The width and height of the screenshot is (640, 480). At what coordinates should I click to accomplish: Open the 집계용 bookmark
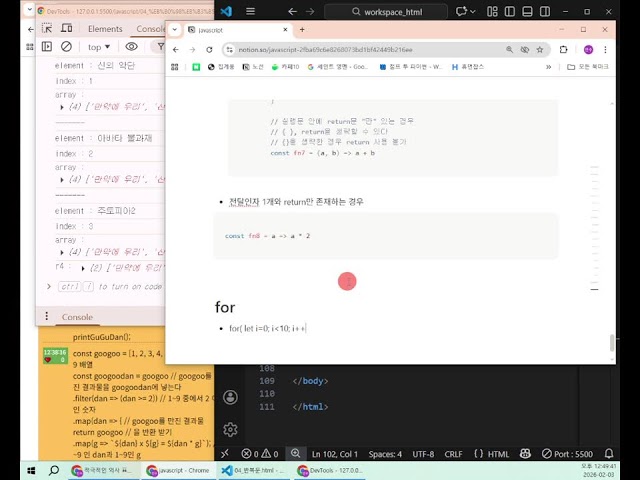click(x=221, y=67)
